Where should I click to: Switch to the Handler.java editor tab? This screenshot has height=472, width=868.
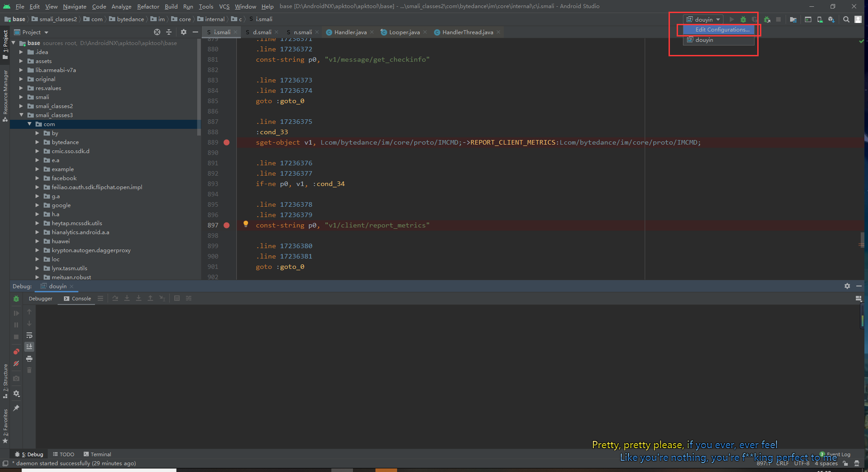pyautogui.click(x=350, y=32)
